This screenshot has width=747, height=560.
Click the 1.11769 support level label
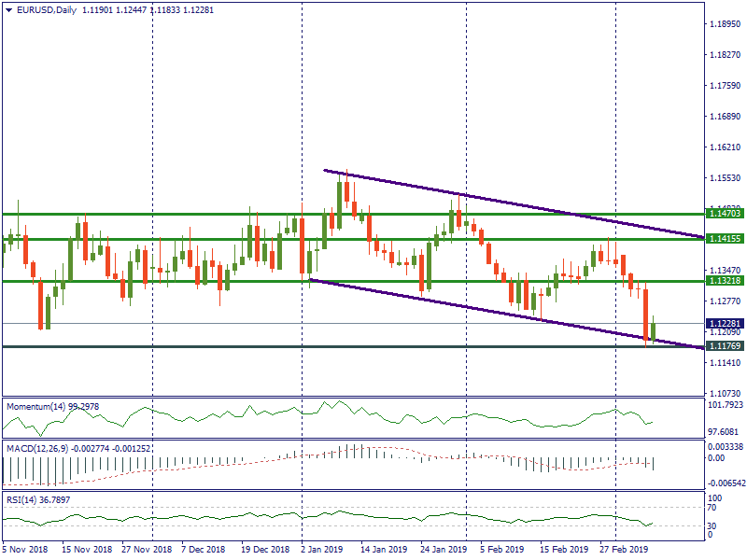(725, 346)
